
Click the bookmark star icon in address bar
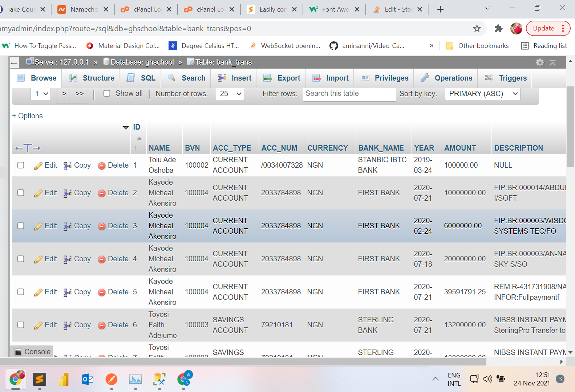pos(477,28)
